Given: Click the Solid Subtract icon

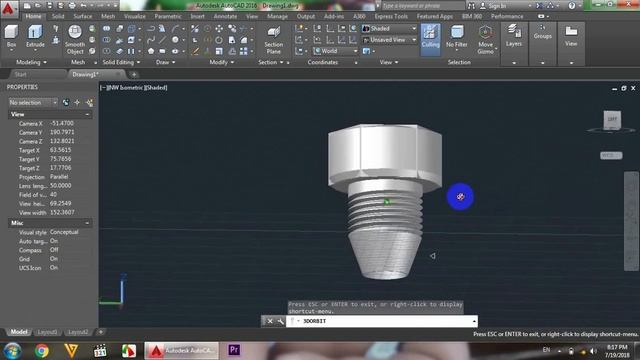Looking at the screenshot, I should [107, 40].
